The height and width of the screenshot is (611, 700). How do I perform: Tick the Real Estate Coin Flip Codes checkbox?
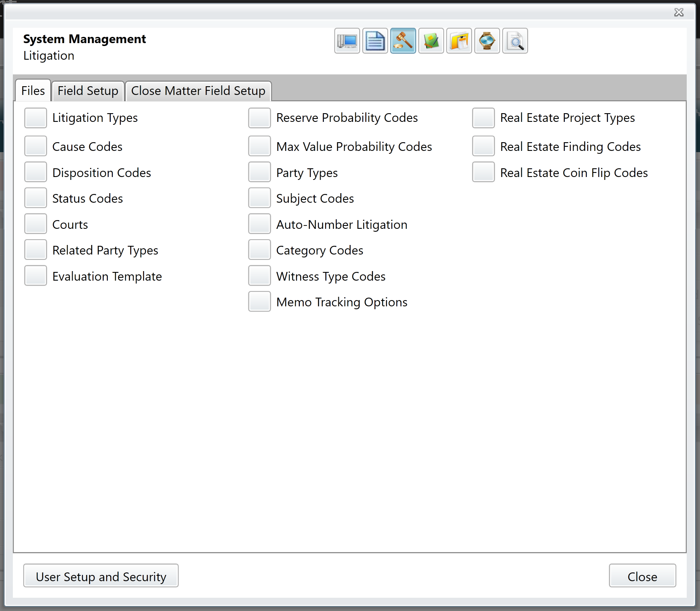pos(483,172)
